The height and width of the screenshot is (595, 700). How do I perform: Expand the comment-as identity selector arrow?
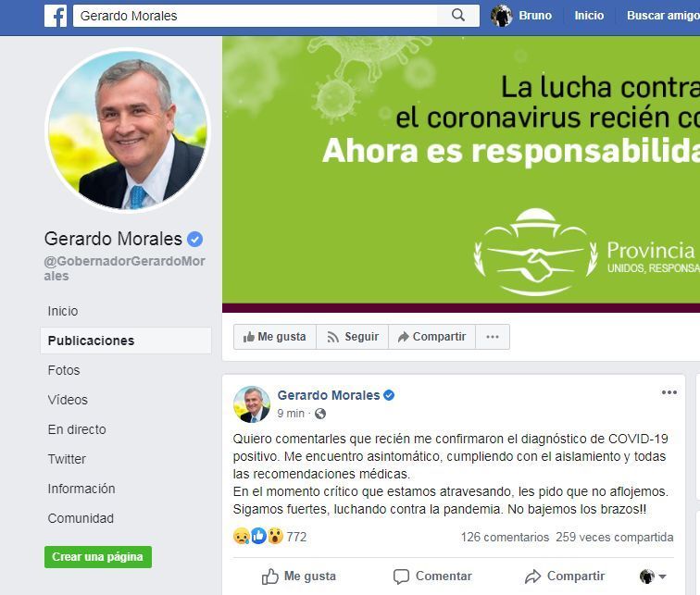tap(663, 576)
